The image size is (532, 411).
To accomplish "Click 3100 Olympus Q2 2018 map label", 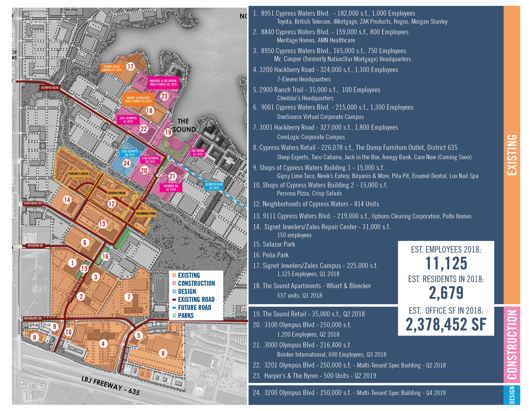I will [150, 160].
